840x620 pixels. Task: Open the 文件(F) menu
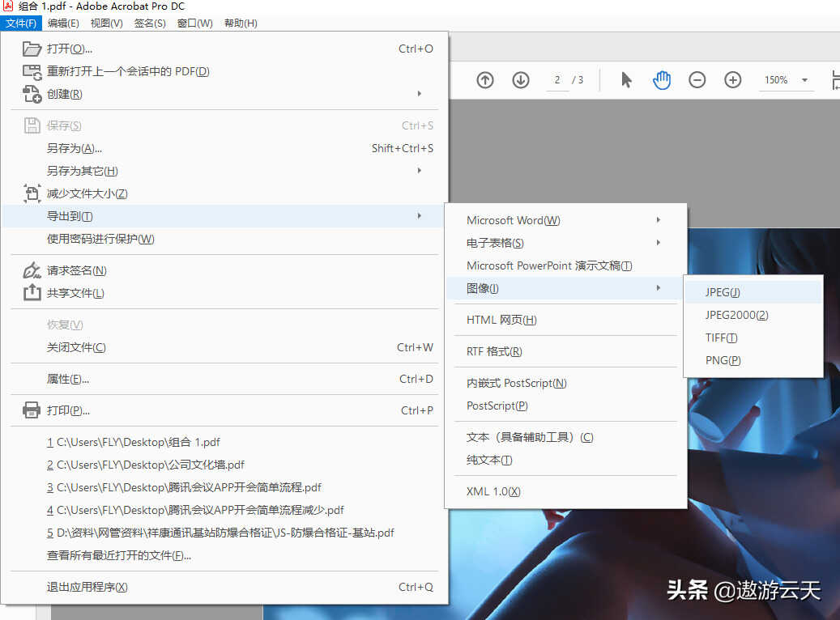click(21, 23)
